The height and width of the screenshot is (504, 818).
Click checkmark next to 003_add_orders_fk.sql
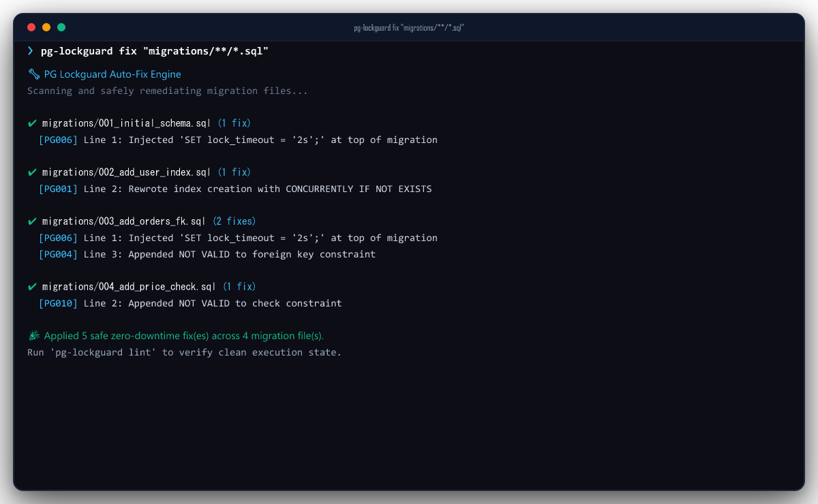[x=32, y=221]
